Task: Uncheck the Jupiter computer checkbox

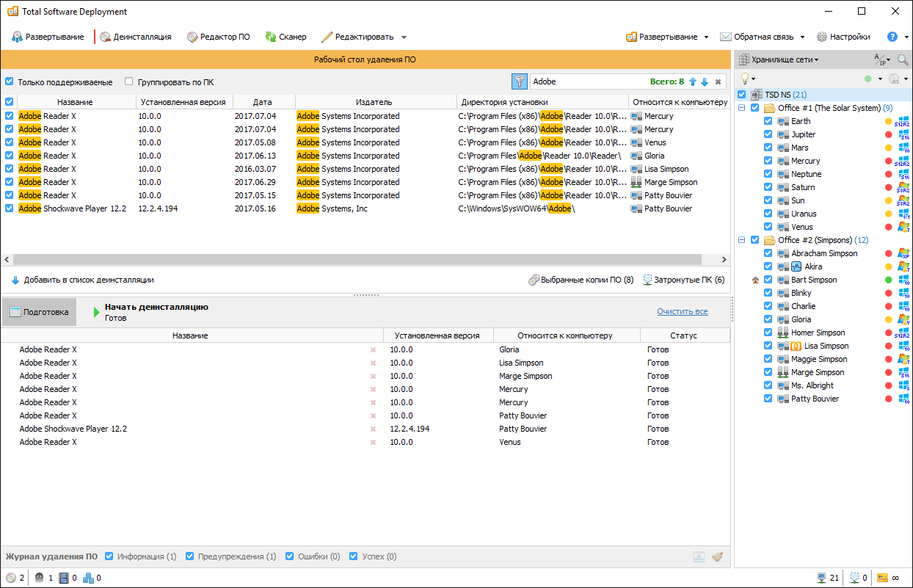Action: 768,134
